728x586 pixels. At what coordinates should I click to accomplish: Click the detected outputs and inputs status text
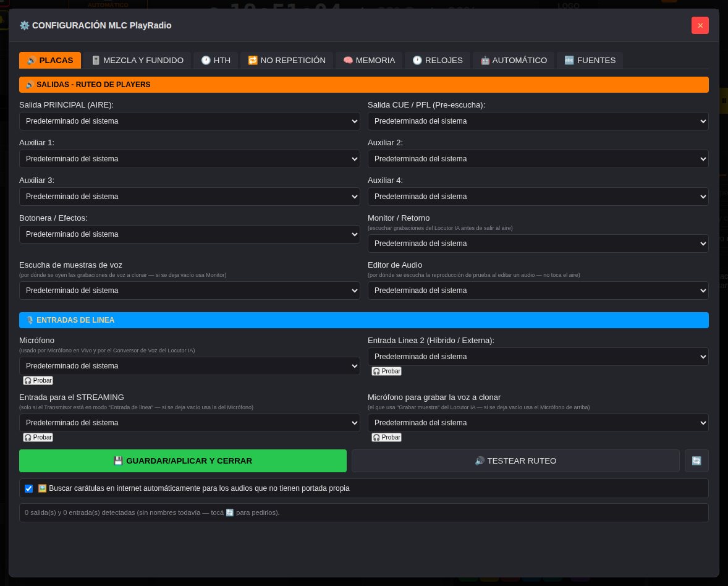tap(152, 512)
